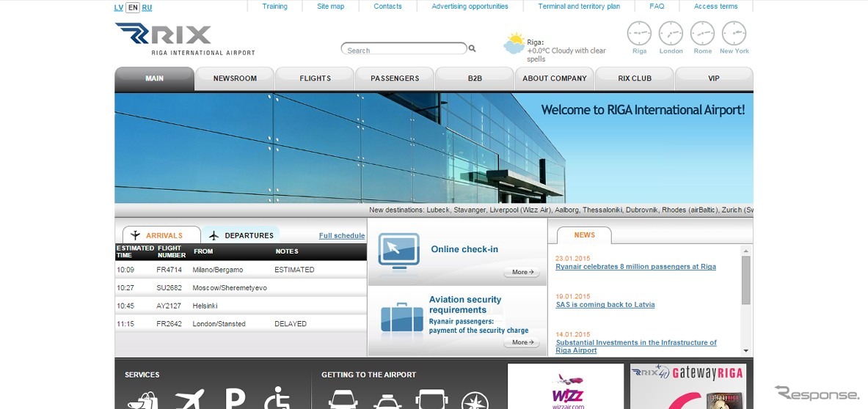Click the taxi transport icon
Screen dimensions: 868x409
[x=387, y=401]
